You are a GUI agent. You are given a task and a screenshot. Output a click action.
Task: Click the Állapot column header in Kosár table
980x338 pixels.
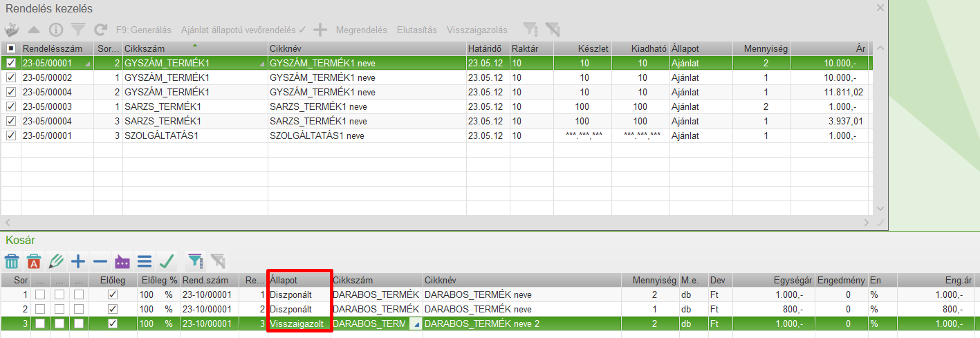click(299, 280)
